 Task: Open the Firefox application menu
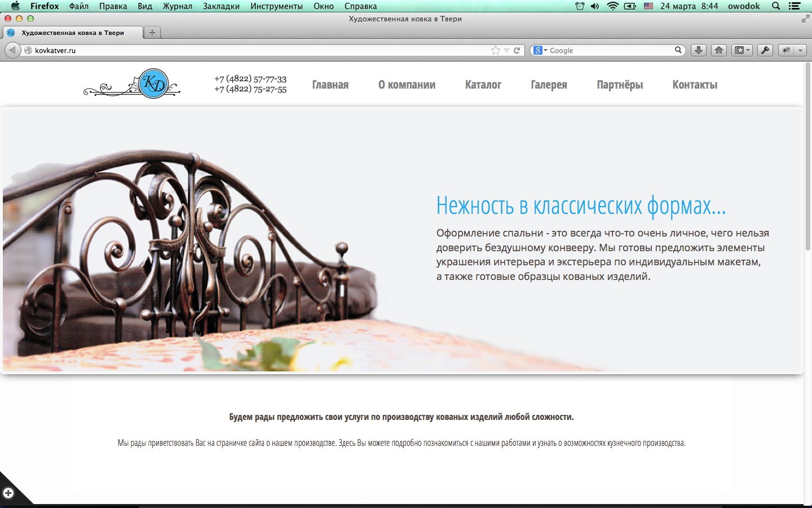[x=45, y=6]
